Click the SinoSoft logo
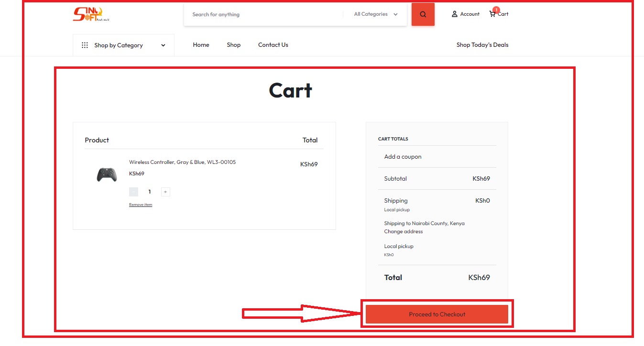This screenshot has width=644, height=346. coord(91,14)
